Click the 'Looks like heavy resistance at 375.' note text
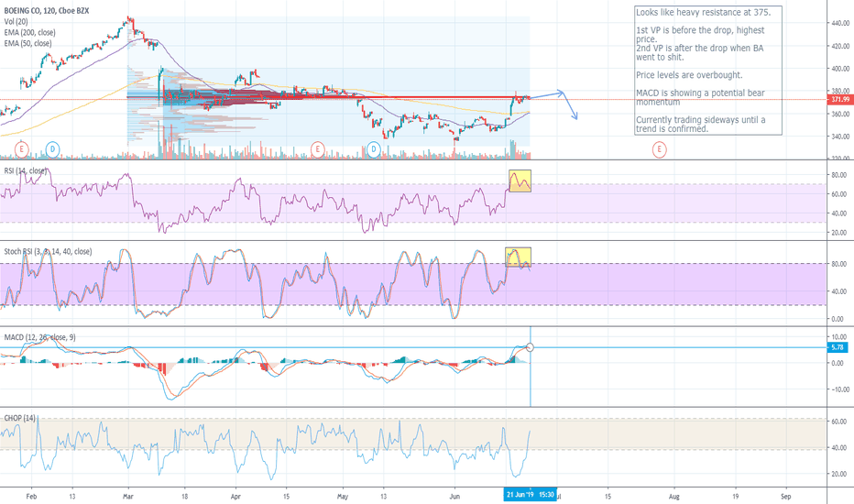Image resolution: width=854 pixels, height=504 pixels. click(x=703, y=12)
